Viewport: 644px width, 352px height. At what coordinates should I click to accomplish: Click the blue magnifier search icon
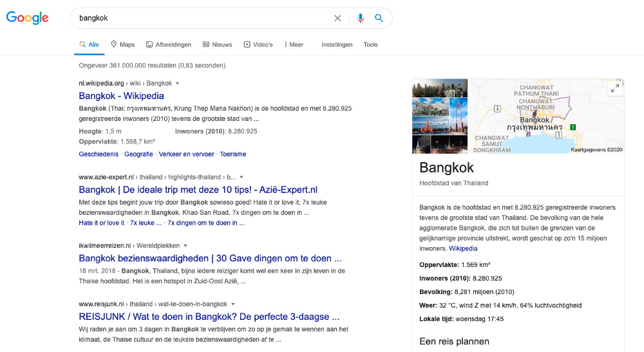click(379, 18)
